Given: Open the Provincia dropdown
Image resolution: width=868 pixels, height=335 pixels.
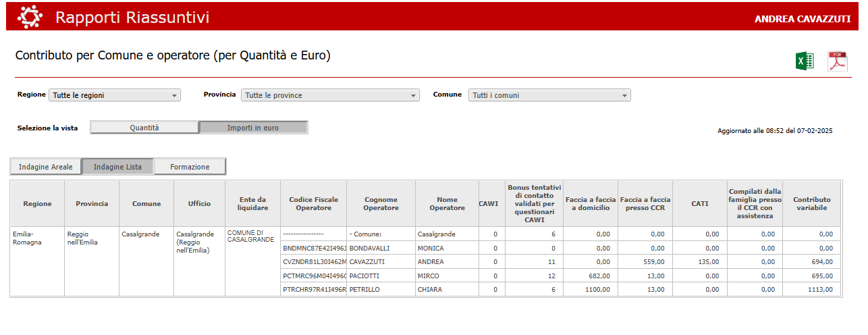Looking at the screenshot, I should [x=330, y=95].
